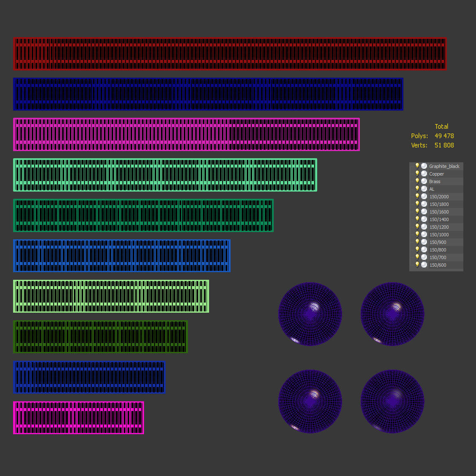Select the Brass layer name
The width and height of the screenshot is (476, 476).
[x=435, y=181]
